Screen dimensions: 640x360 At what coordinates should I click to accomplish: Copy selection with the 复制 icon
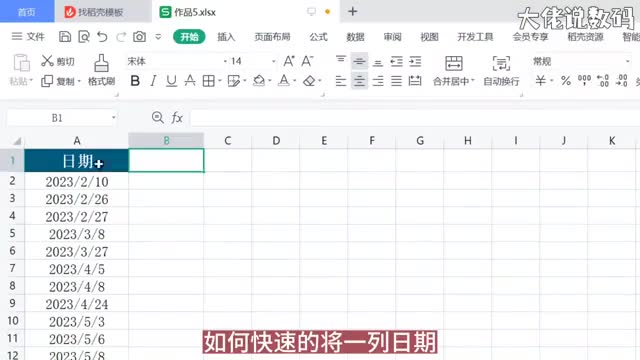coord(47,81)
